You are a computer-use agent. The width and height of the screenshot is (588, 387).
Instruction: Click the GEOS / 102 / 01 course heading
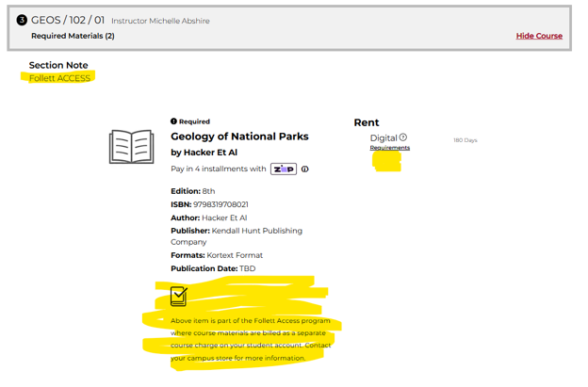[68, 20]
